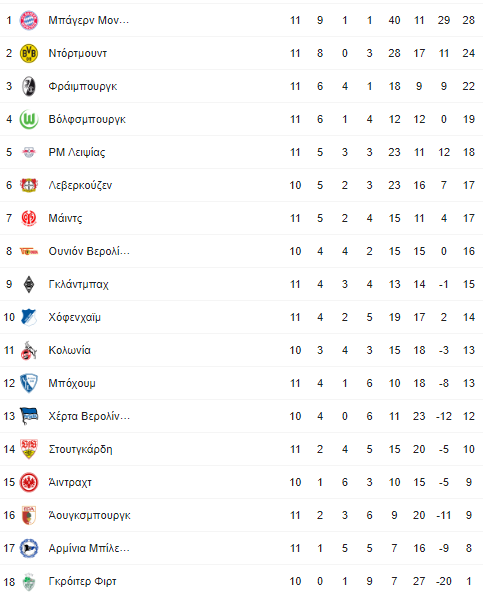Open team link Στουτγκάρδη
483x600 pixels.
(80, 449)
